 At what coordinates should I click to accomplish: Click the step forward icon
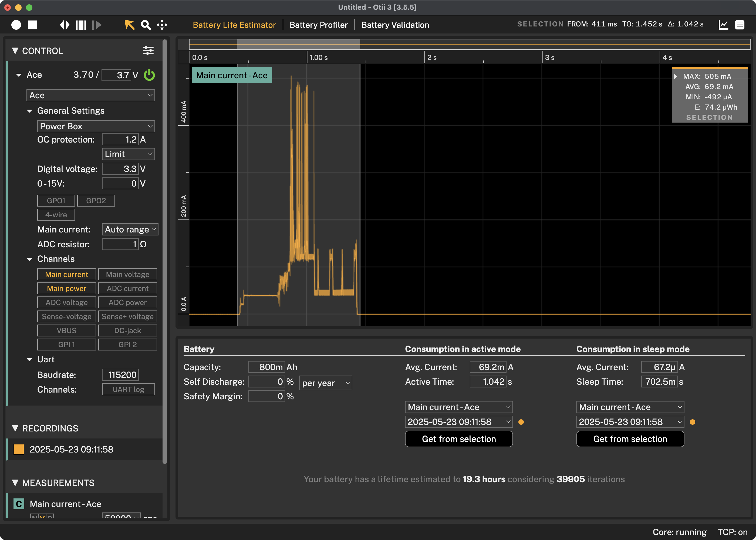(x=97, y=25)
